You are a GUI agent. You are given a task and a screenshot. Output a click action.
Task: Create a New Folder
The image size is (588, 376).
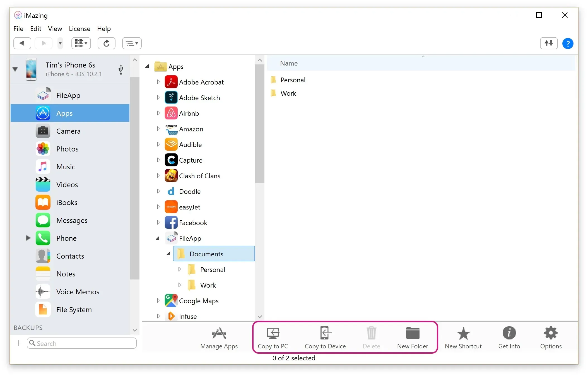(x=413, y=338)
